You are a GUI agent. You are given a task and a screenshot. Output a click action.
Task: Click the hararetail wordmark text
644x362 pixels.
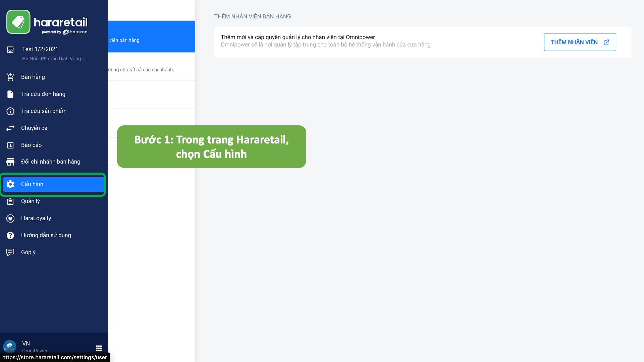[61, 22]
